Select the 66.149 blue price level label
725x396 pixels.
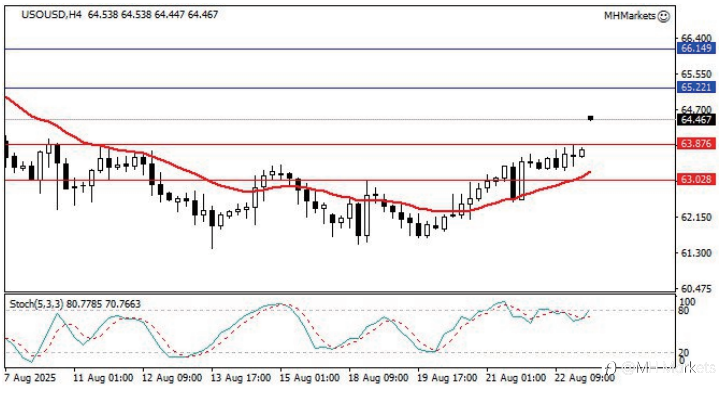[696, 48]
